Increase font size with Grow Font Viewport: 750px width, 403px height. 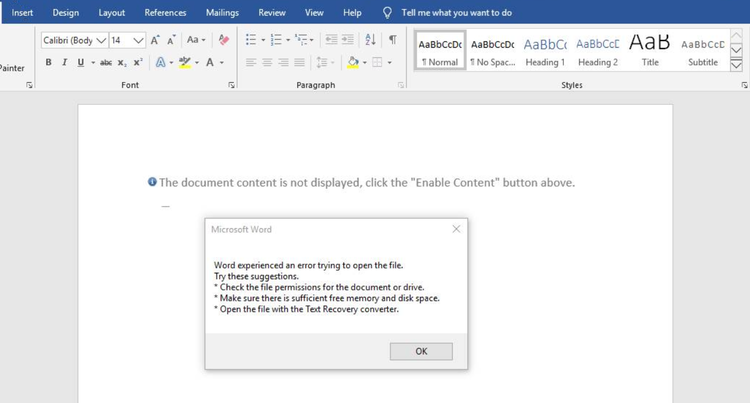(155, 40)
